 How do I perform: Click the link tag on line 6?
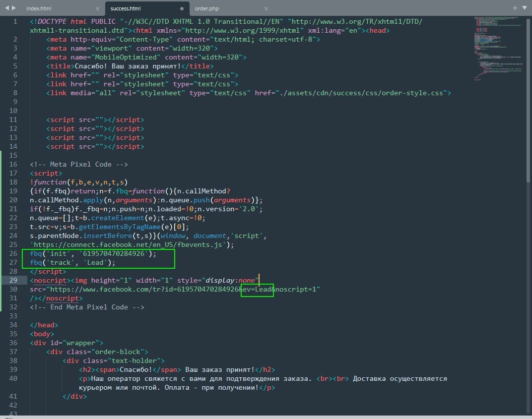point(142,75)
